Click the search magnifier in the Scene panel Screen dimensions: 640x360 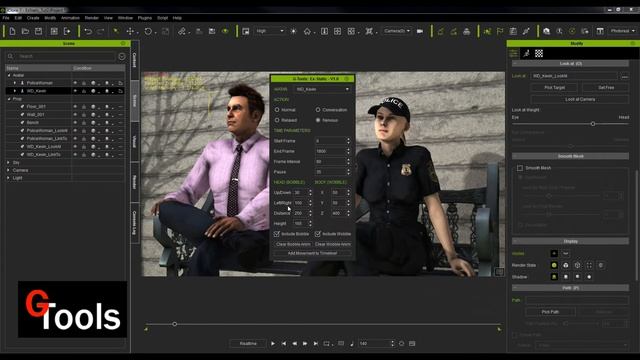click(11, 56)
